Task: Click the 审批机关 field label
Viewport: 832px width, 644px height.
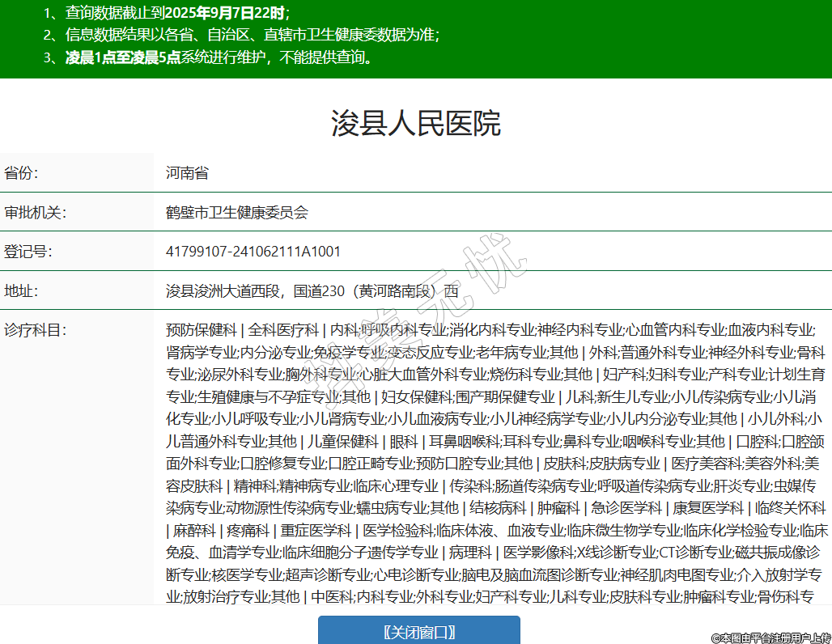Action: [x=36, y=213]
